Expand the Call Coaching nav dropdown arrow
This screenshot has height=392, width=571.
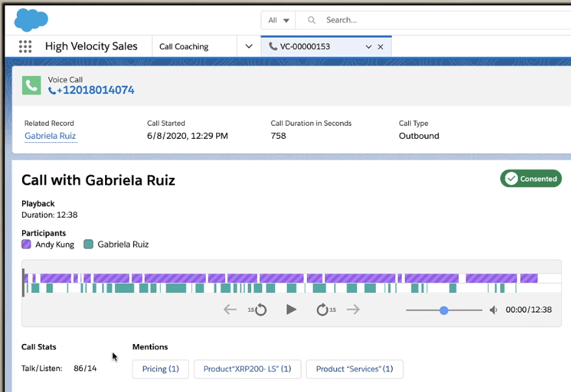coord(249,46)
